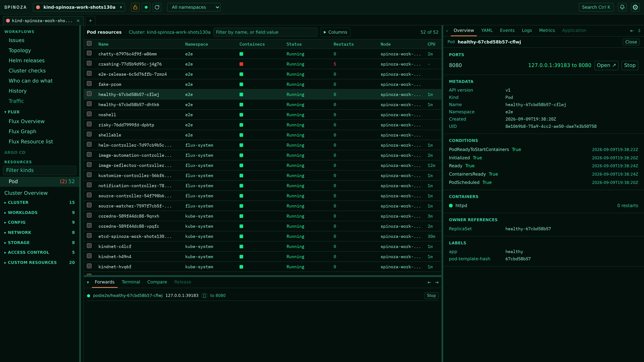The width and height of the screenshot is (644, 362).
Task: Toggle the select-all pods checkbox
Action: click(89, 43)
